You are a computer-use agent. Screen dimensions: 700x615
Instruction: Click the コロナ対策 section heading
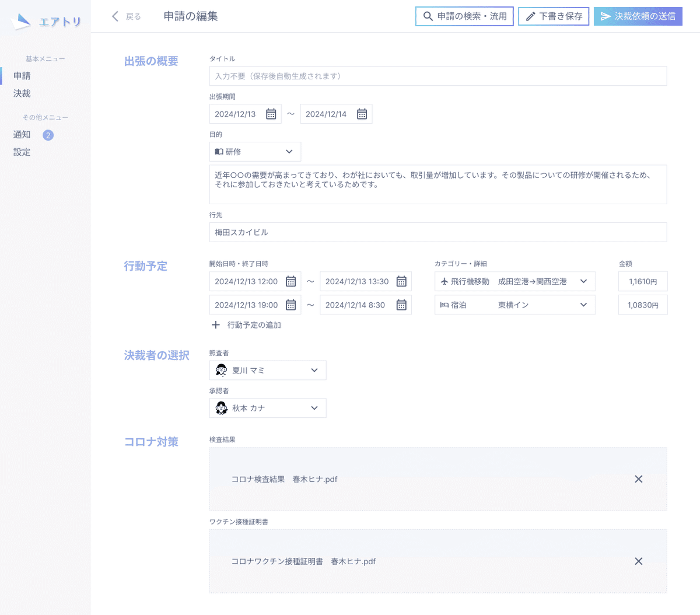tap(151, 442)
